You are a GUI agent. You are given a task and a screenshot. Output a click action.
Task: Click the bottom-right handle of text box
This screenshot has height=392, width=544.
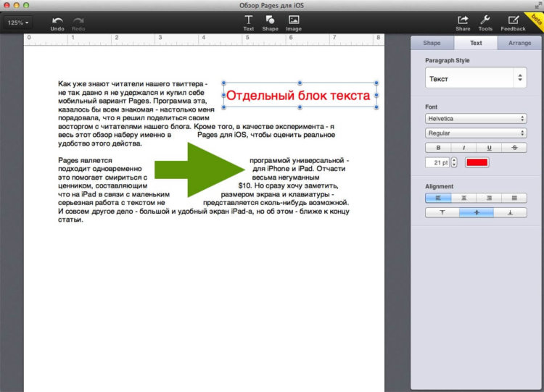[x=376, y=107]
